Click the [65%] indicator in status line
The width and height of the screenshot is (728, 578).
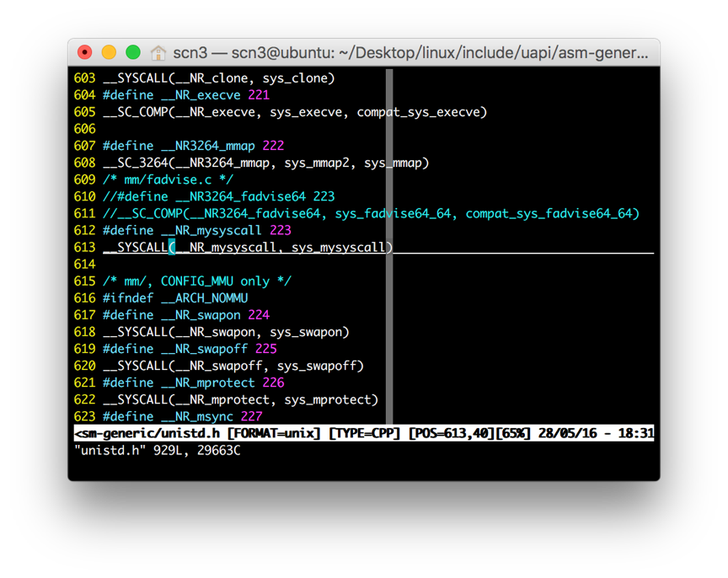point(512,433)
